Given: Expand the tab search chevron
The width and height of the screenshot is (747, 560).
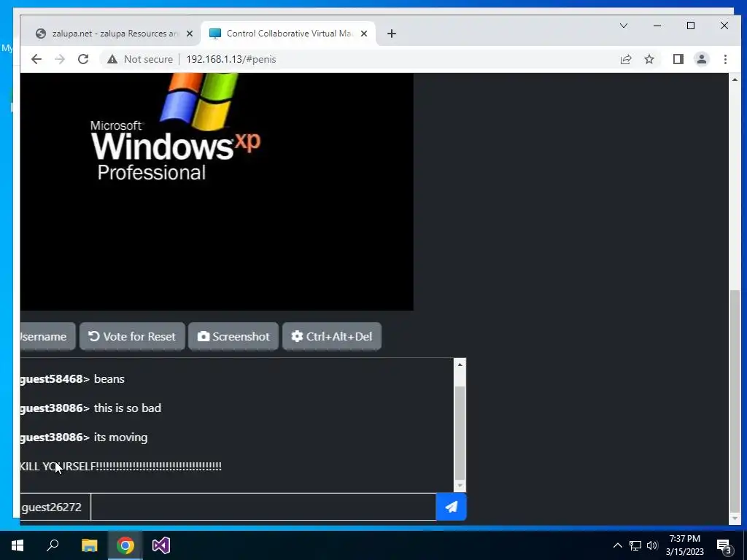Looking at the screenshot, I should coord(623,26).
